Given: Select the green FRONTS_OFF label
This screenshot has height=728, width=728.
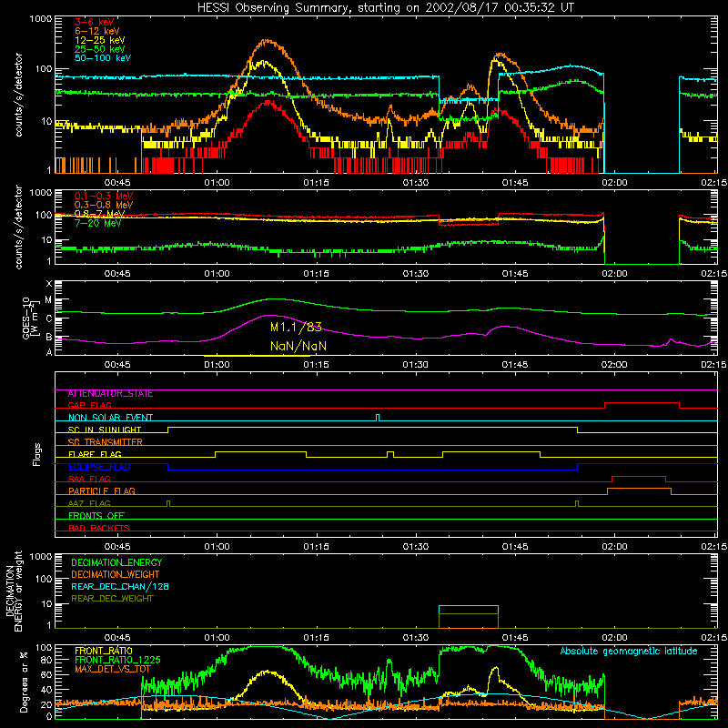Looking at the screenshot, I should [x=96, y=515].
